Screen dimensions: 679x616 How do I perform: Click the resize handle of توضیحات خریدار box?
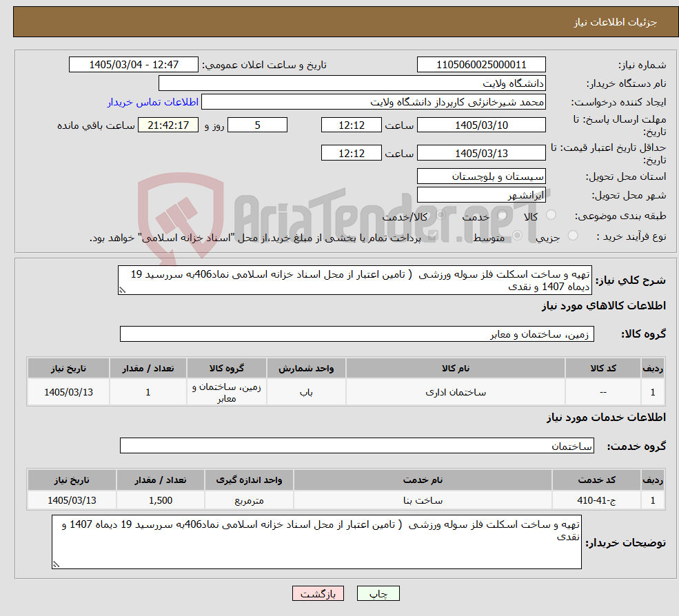click(56, 564)
